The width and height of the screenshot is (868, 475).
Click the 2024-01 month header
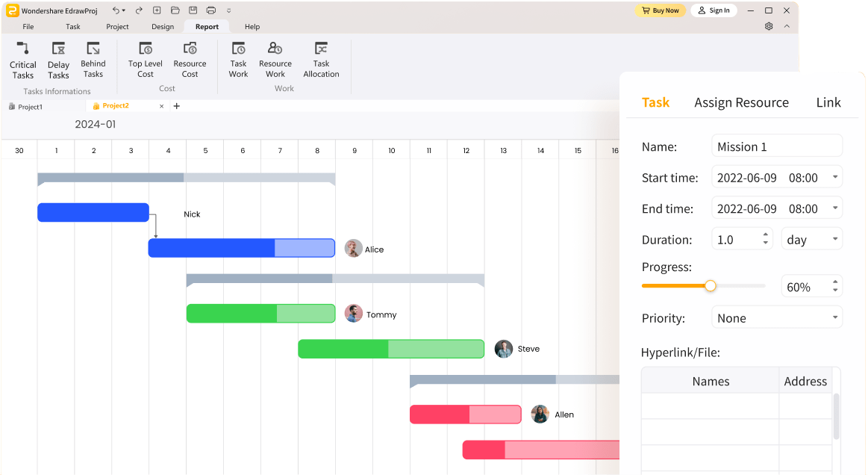(x=96, y=124)
